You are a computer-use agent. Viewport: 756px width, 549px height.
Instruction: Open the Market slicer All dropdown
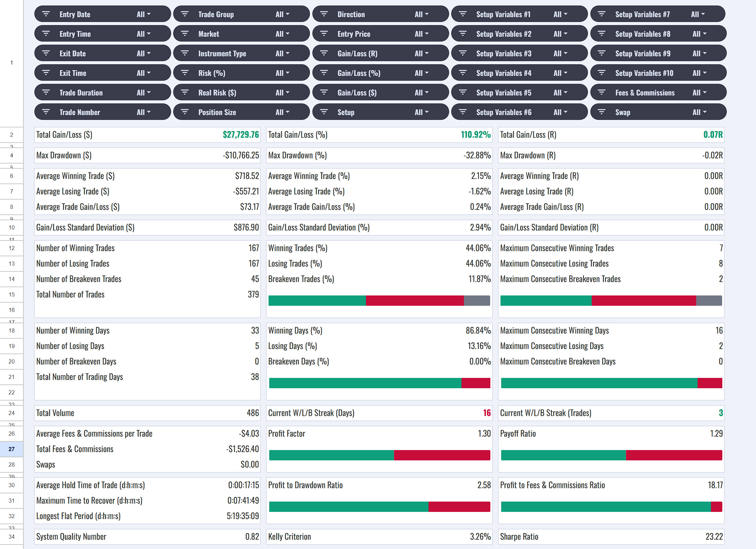282,34
